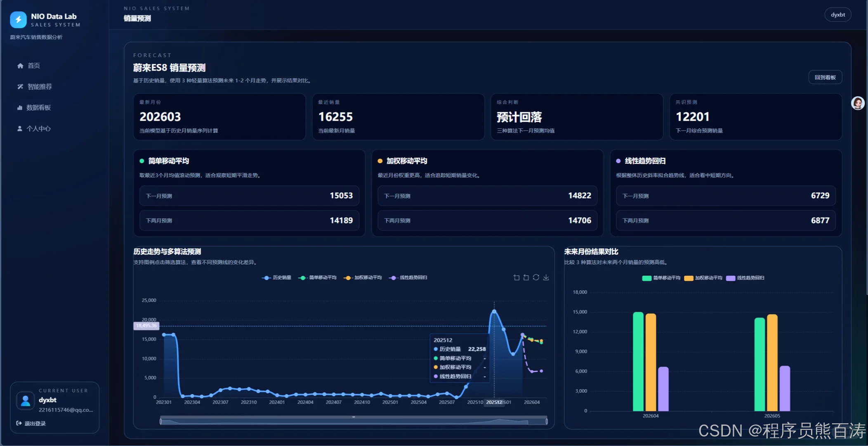Save the trend chart as image
The width and height of the screenshot is (868, 446).
[546, 278]
